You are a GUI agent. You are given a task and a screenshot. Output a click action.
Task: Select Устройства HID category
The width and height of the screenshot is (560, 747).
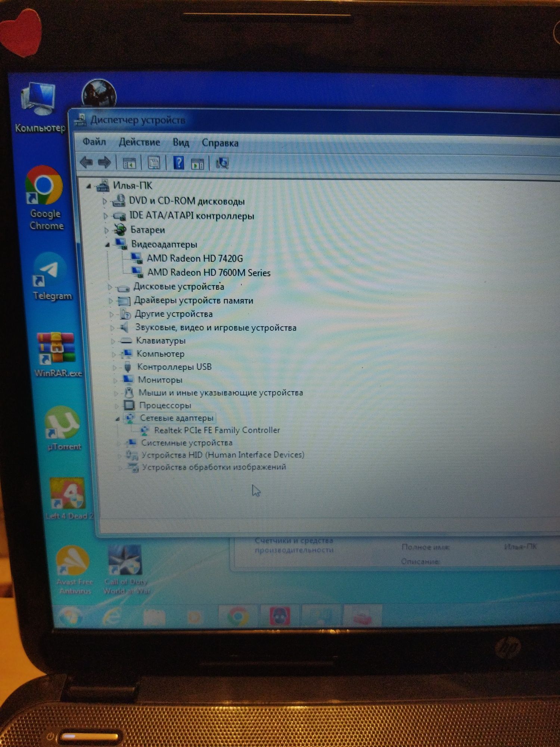(223, 455)
